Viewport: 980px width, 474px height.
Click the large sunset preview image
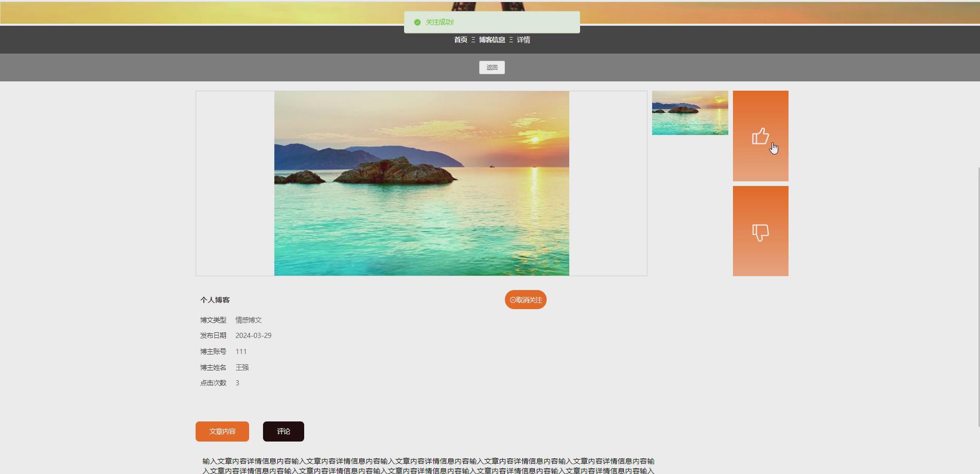point(422,183)
